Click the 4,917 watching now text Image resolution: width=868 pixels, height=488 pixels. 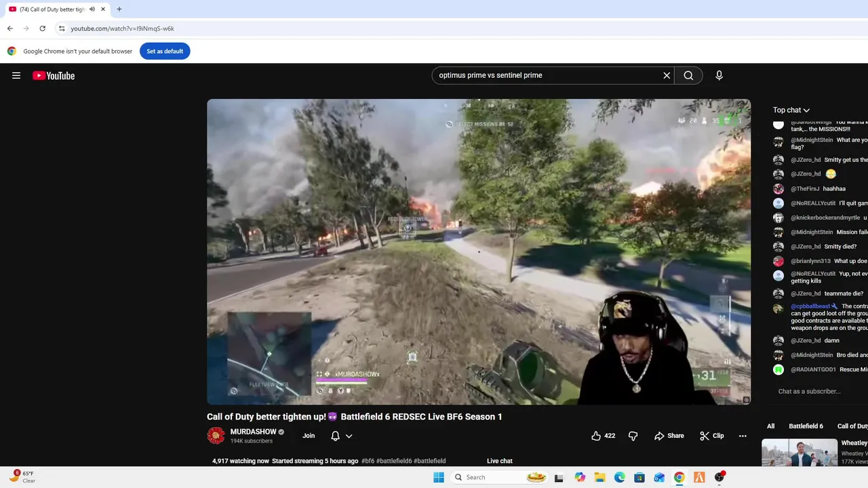click(x=241, y=461)
